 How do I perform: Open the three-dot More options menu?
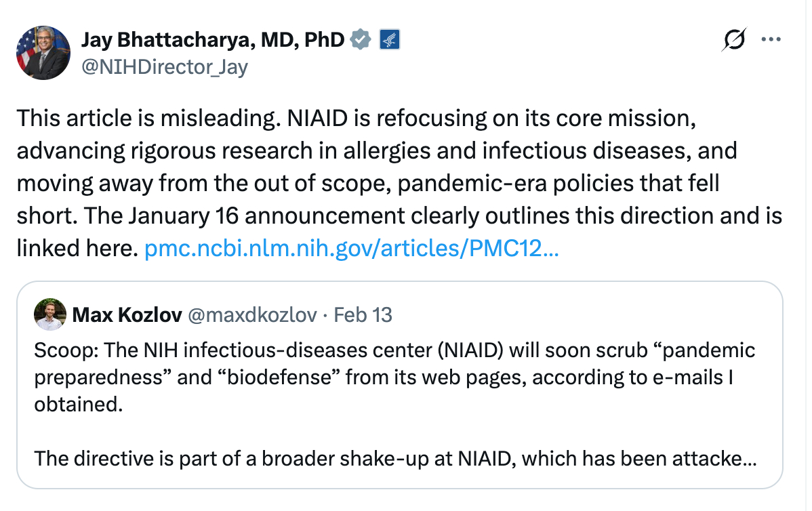coord(771,39)
